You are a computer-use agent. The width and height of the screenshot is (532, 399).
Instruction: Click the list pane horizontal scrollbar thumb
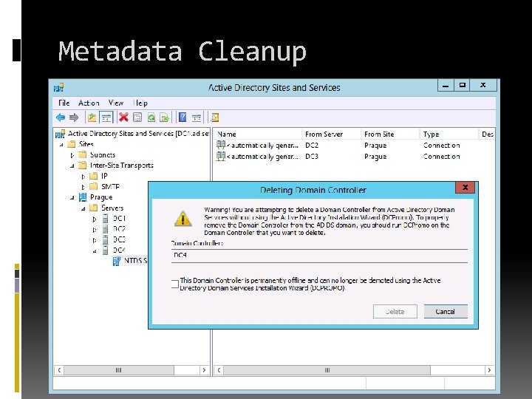tap(327, 370)
